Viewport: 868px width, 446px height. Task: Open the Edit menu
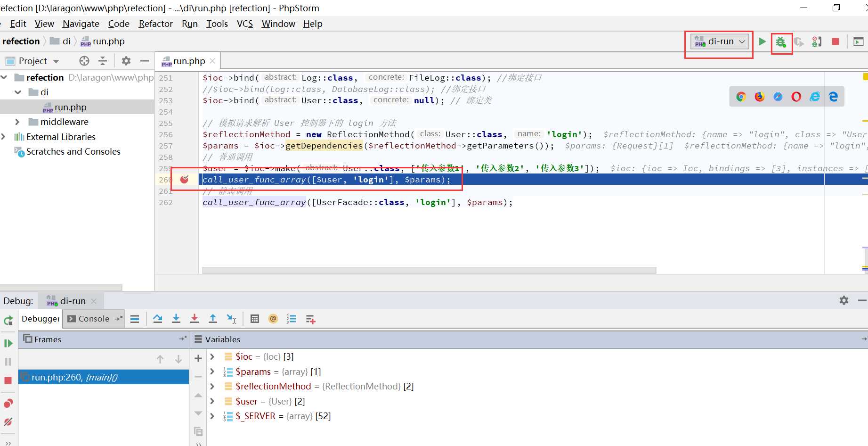(x=18, y=24)
